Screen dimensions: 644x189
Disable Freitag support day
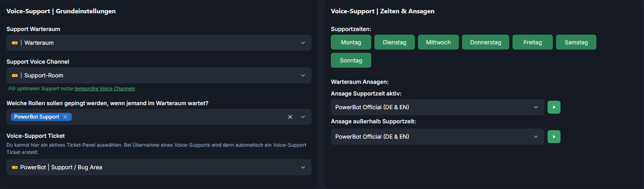532,42
